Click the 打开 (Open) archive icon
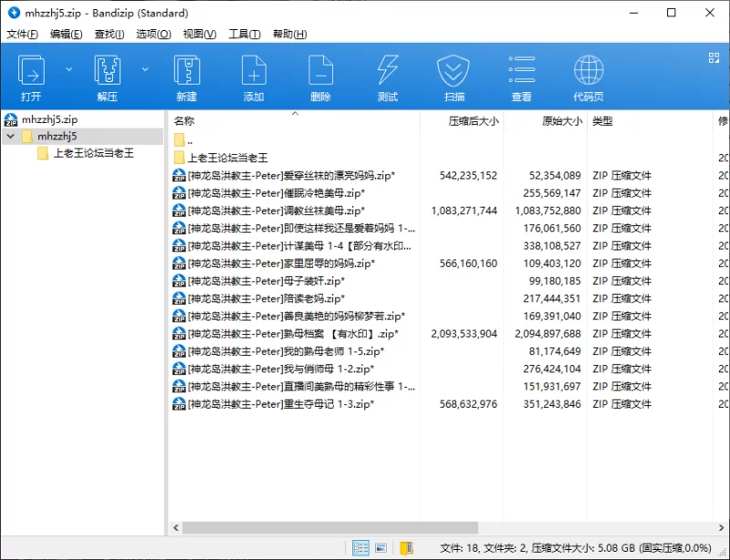This screenshot has width=730, height=560. pos(31,71)
